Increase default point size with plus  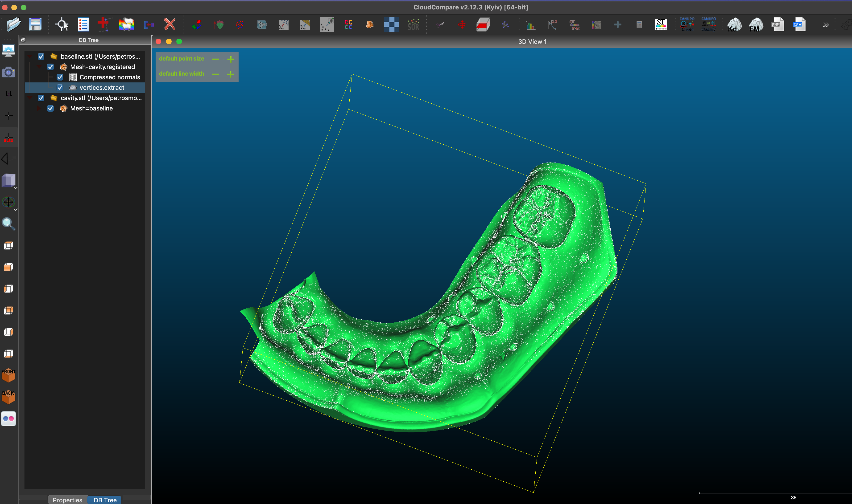(231, 59)
